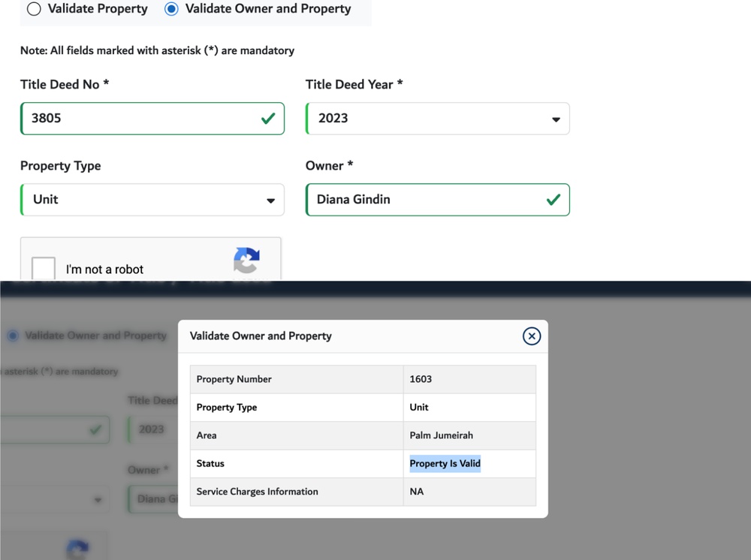This screenshot has height=560, width=751.
Task: Click the Area value "Palm Jumeirah"
Action: [x=441, y=435]
